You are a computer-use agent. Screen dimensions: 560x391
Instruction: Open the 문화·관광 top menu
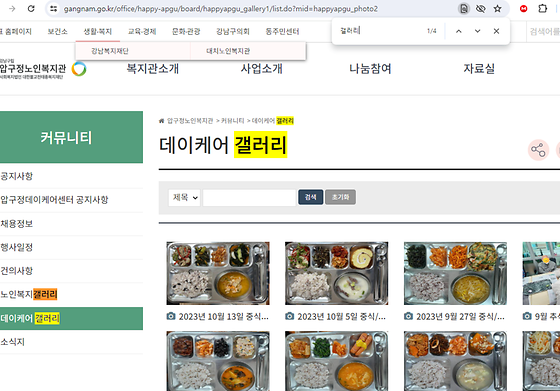(x=186, y=31)
